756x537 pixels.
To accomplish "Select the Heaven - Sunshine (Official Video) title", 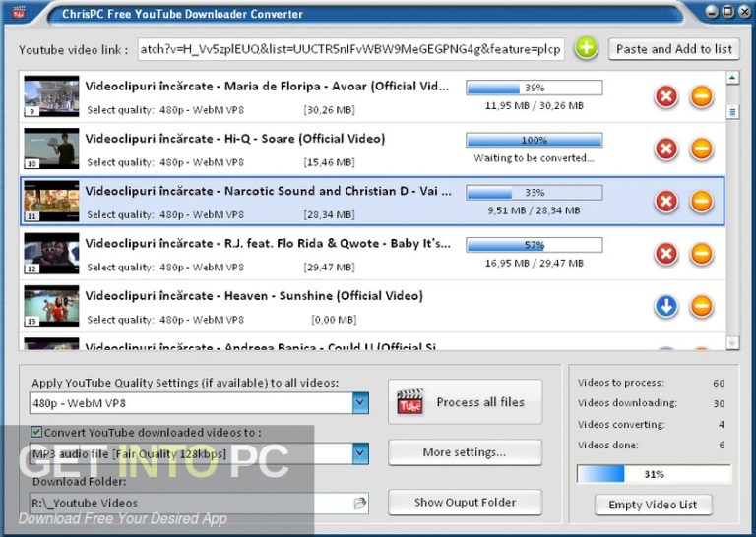I will coord(254,296).
